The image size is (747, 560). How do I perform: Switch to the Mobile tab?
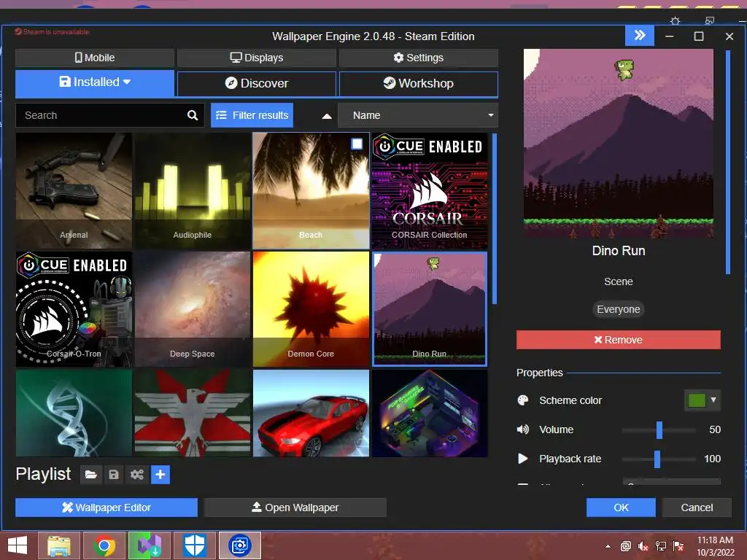pyautogui.click(x=95, y=58)
